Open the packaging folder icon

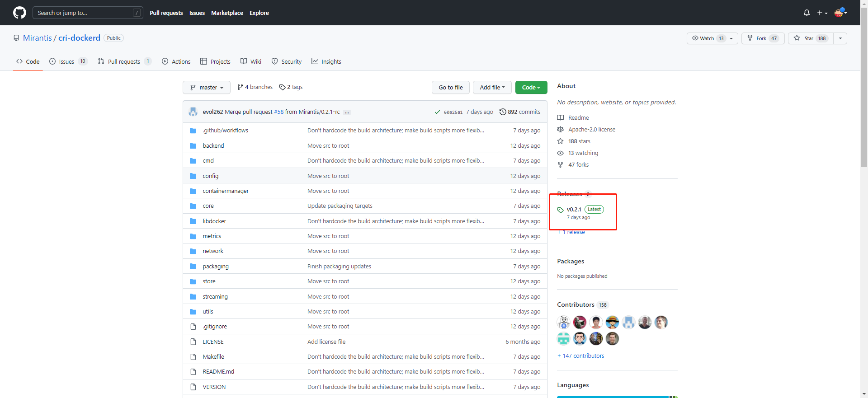point(193,267)
